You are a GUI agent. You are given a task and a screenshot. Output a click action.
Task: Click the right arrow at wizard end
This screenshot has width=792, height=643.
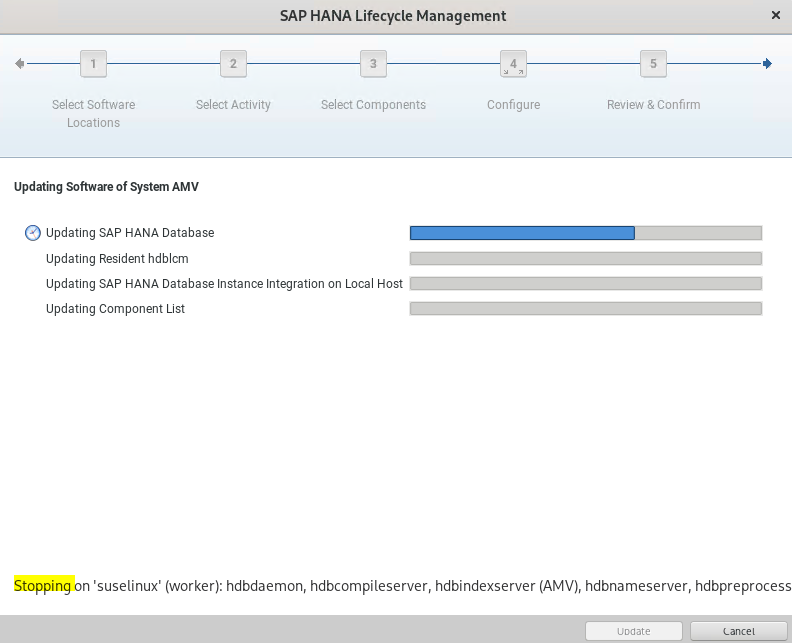767,64
